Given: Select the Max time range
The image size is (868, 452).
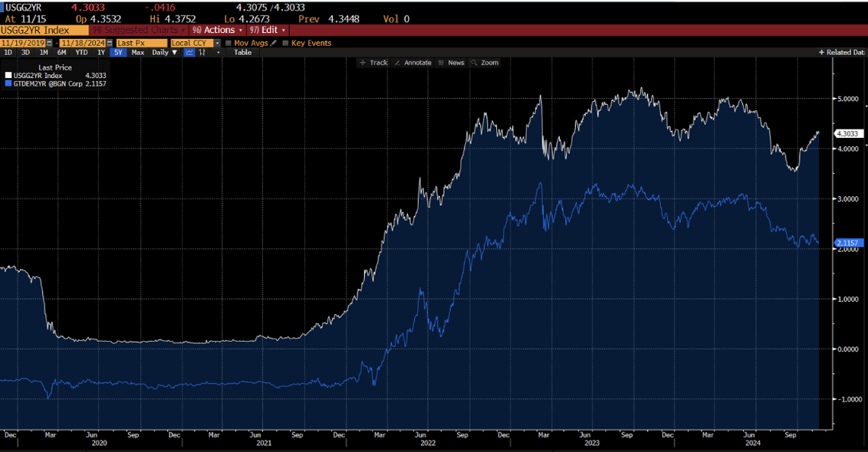Looking at the screenshot, I should 138,53.
